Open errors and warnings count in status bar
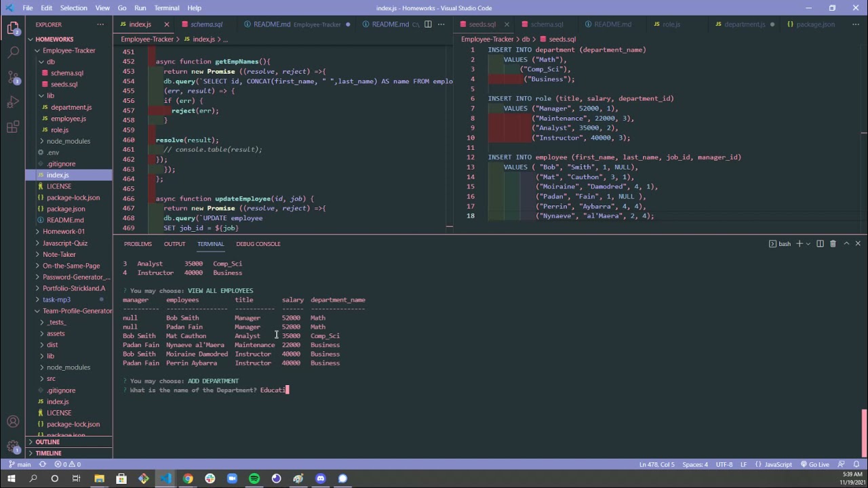The height and width of the screenshot is (488, 868). point(68,464)
